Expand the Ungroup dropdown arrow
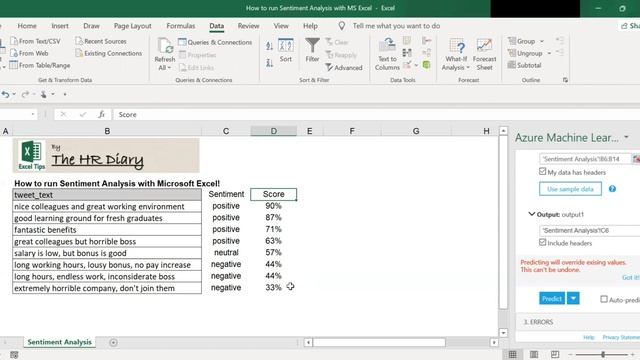Image resolution: width=640 pixels, height=360 pixels. click(x=549, y=53)
